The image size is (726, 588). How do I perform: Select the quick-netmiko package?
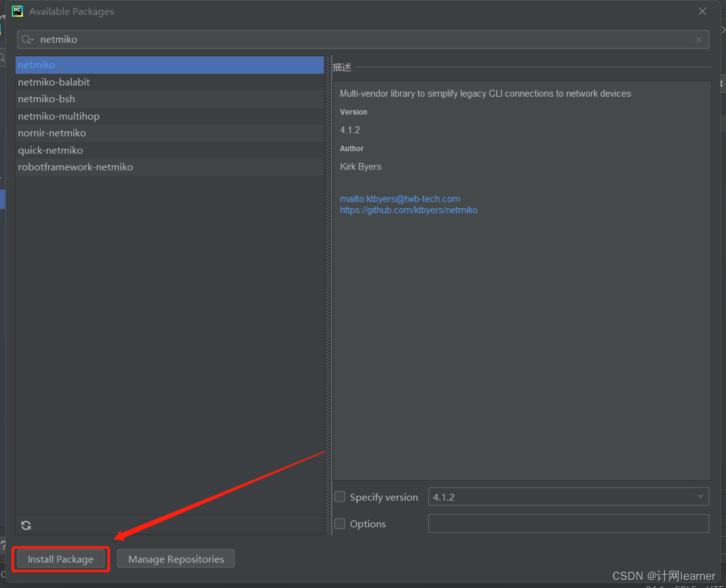pos(170,151)
